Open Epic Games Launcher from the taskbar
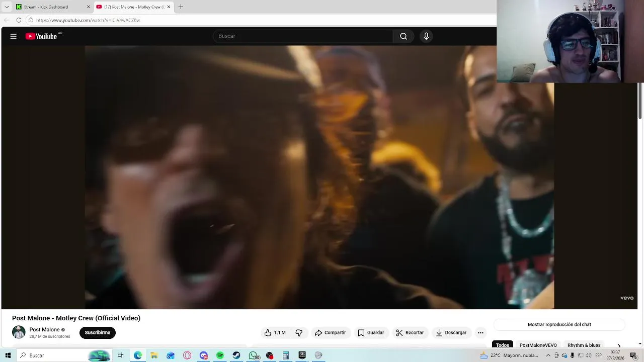This screenshot has height=362, width=644. pos(302,355)
